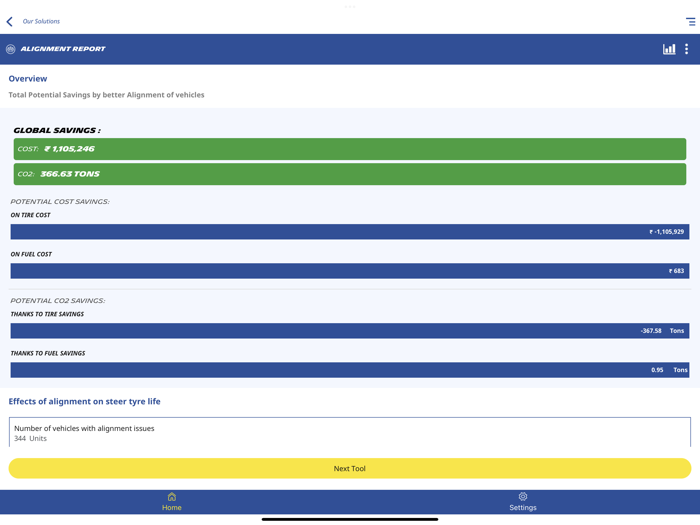The width and height of the screenshot is (700, 525).
Task: Open the three-dot more options menu
Action: [x=687, y=49]
